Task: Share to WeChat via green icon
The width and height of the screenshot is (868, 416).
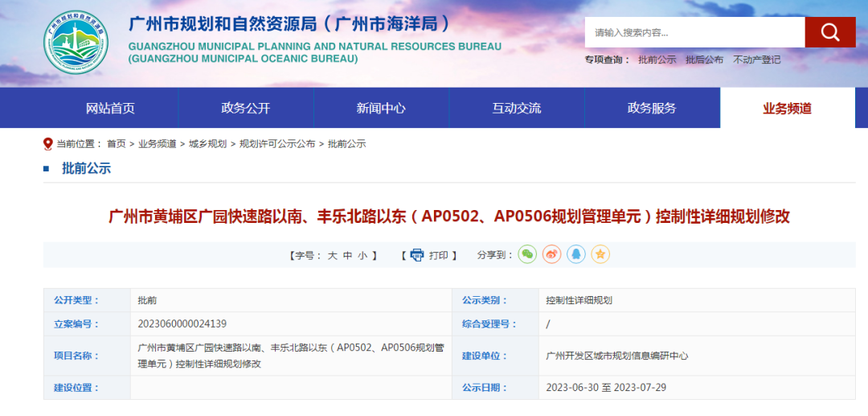Action: tap(527, 254)
